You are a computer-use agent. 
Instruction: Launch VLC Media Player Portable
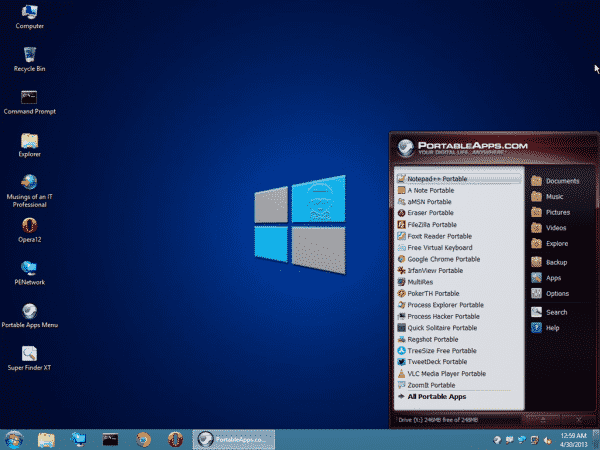pos(446,373)
